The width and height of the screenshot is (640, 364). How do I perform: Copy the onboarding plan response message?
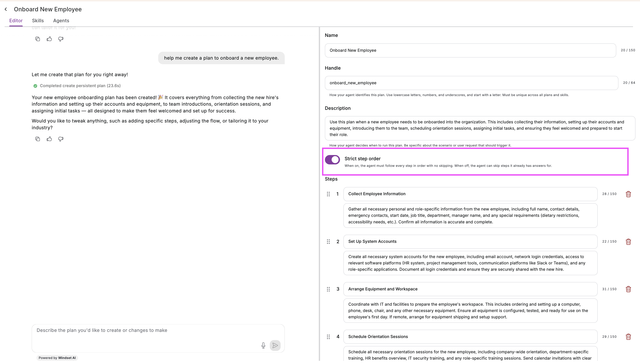pyautogui.click(x=38, y=139)
